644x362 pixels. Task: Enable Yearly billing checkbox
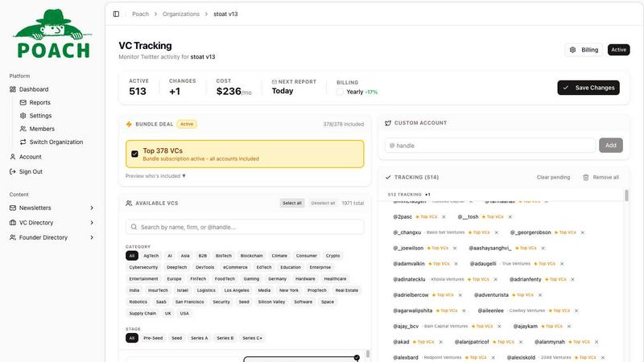pyautogui.click(x=340, y=92)
